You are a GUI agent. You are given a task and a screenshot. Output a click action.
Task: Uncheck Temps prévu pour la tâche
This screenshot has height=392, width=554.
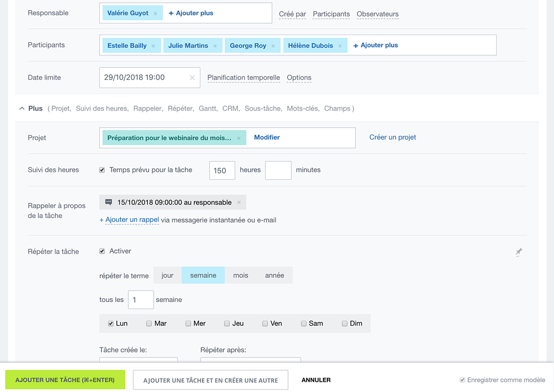(102, 170)
